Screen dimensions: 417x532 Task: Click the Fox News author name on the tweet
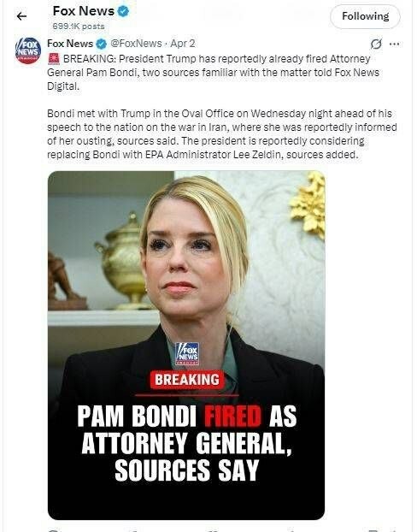[70, 44]
